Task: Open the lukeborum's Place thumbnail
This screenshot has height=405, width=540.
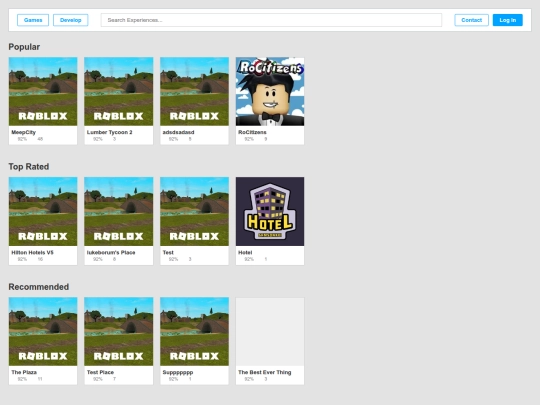Action: [119, 211]
